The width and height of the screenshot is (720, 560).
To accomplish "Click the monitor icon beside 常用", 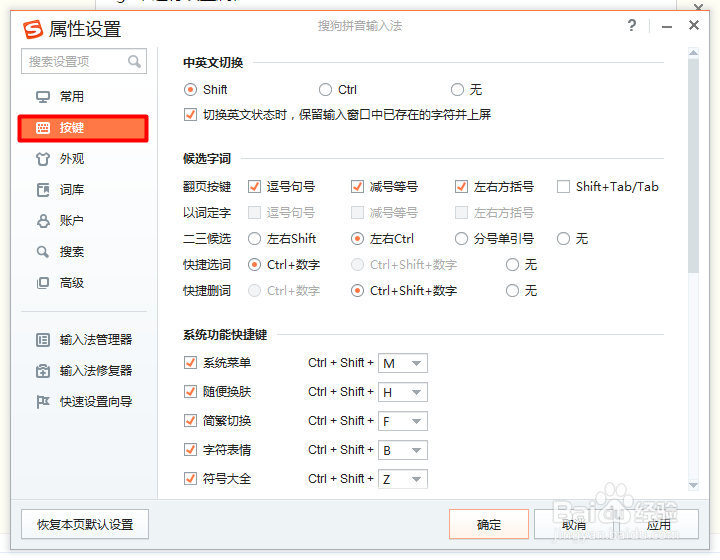I will [43, 97].
